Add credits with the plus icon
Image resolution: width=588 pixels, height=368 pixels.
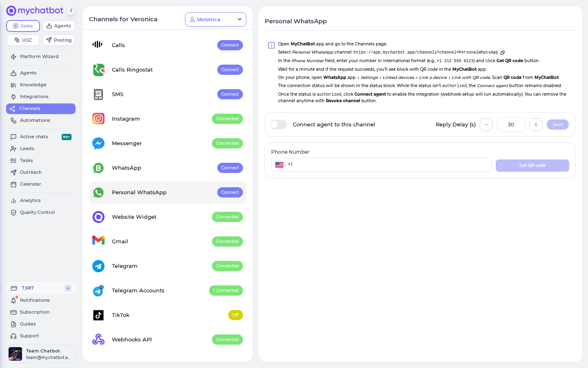68,288
